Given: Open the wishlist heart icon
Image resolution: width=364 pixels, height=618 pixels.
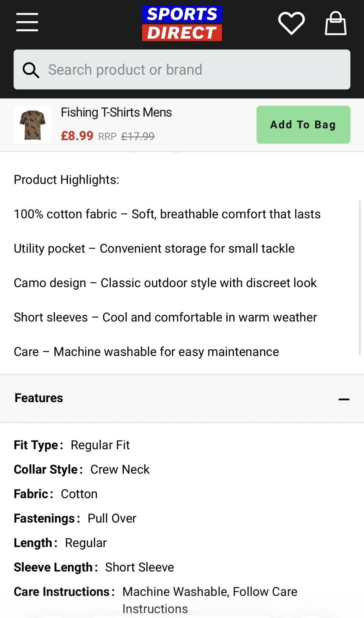Looking at the screenshot, I should point(291,23).
